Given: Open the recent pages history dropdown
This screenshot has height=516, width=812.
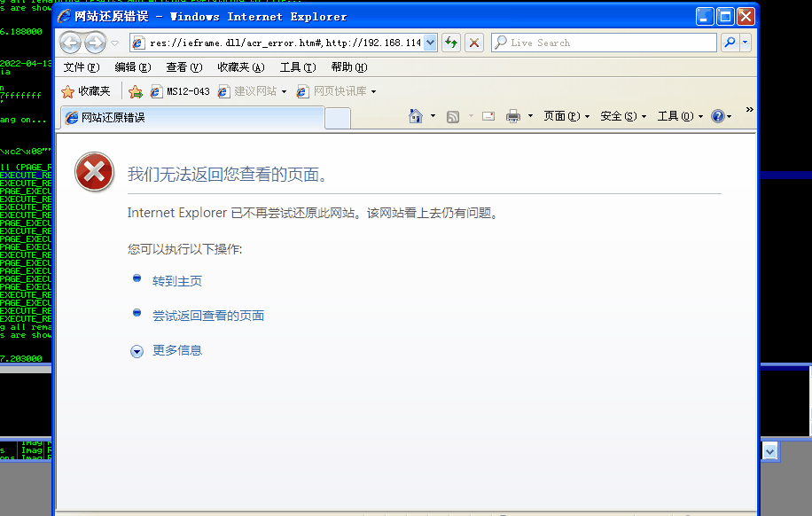Looking at the screenshot, I should (x=115, y=43).
